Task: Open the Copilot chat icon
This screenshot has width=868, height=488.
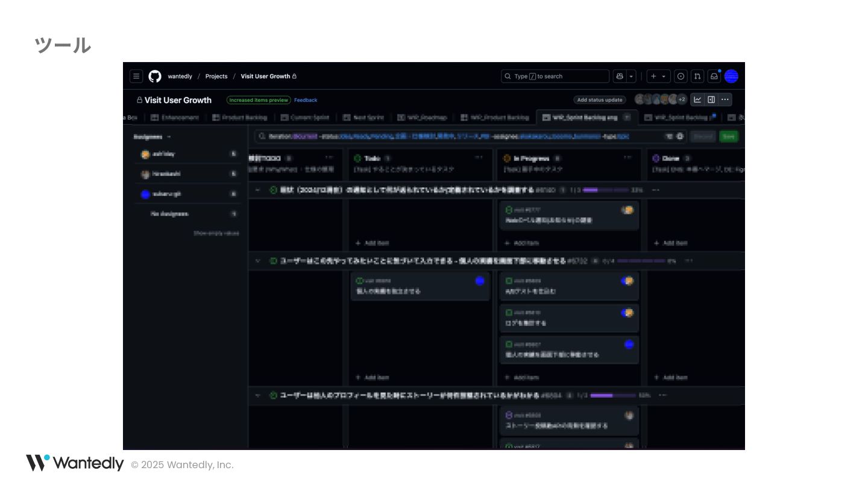Action: pos(619,77)
